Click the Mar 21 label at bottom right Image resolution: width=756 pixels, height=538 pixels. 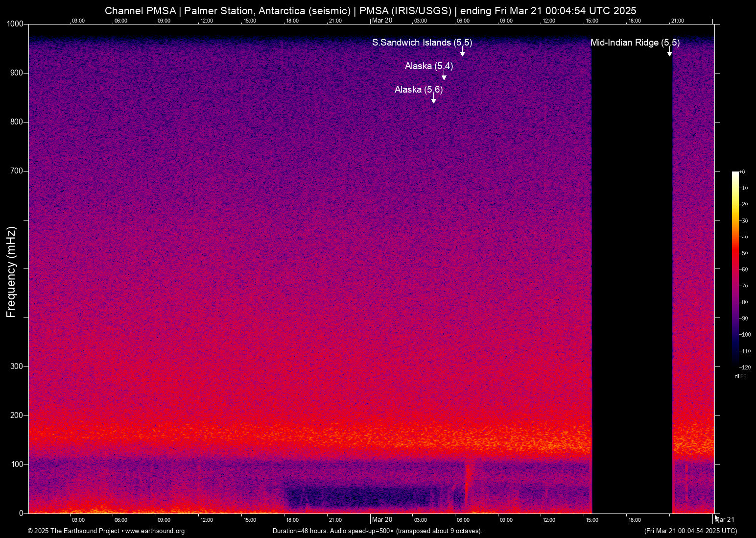coord(725,520)
